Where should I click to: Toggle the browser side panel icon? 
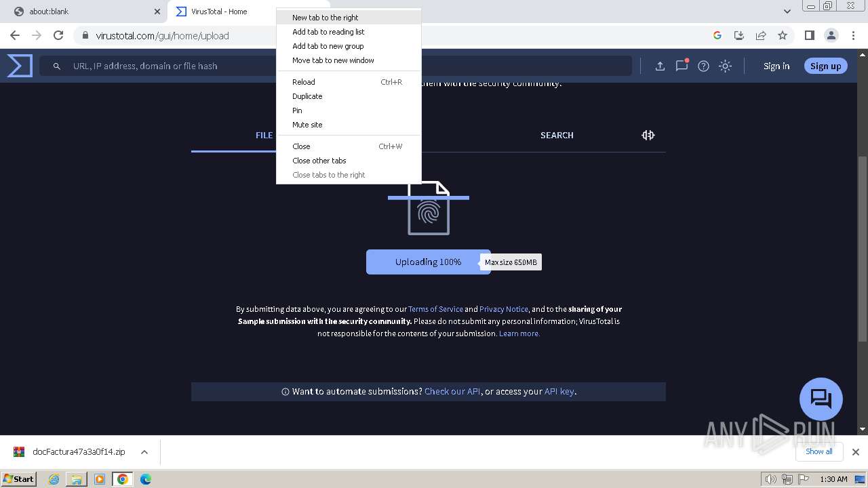[x=809, y=35]
